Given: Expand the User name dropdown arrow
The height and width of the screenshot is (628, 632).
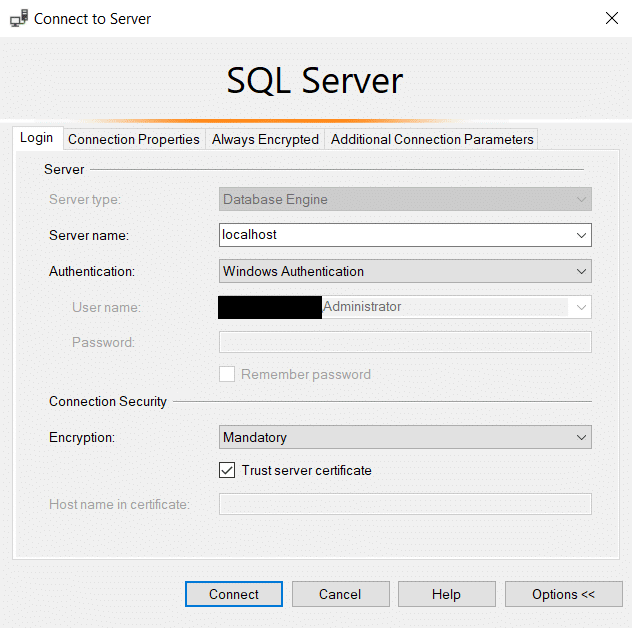Looking at the screenshot, I should click(x=581, y=308).
